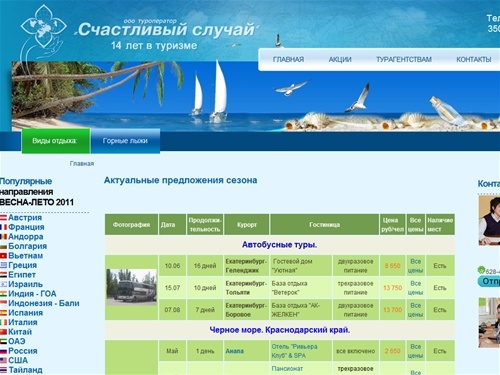Open the Израиль destination link
Viewport: 500px width, 375px height.
click(x=26, y=284)
